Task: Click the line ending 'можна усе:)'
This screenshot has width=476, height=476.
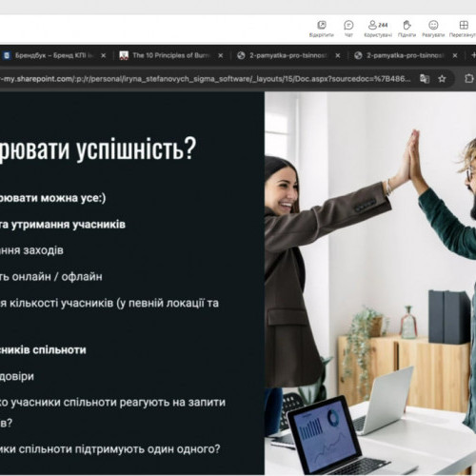Action: (52, 198)
